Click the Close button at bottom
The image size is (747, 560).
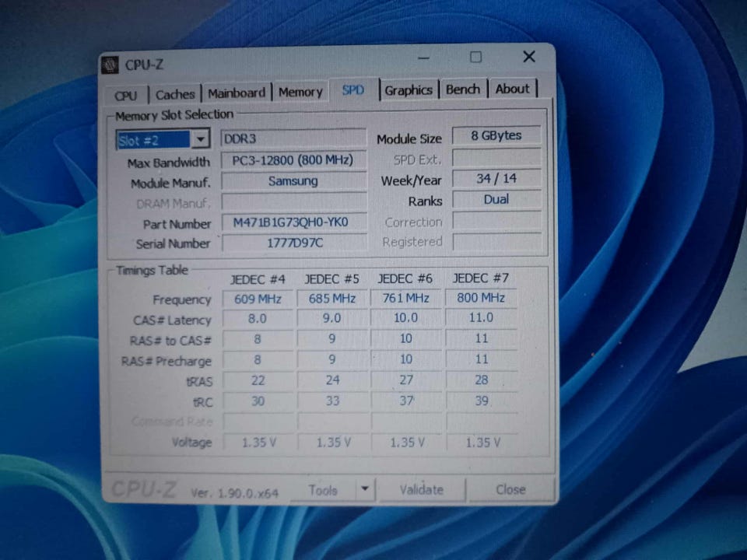coord(510,489)
